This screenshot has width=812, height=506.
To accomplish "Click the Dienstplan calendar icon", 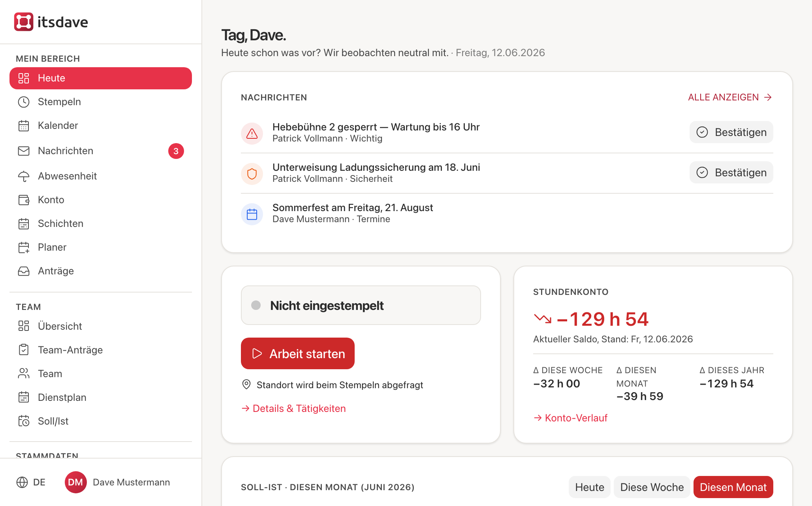I will (x=24, y=397).
